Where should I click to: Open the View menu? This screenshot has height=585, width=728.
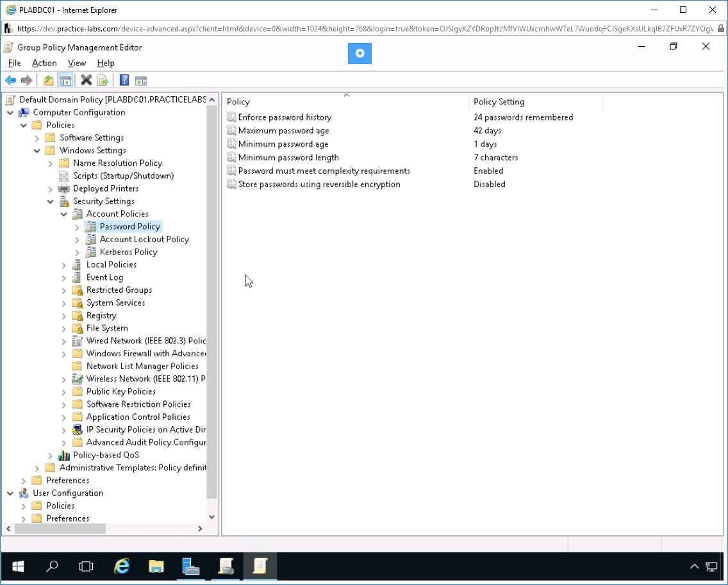77,63
